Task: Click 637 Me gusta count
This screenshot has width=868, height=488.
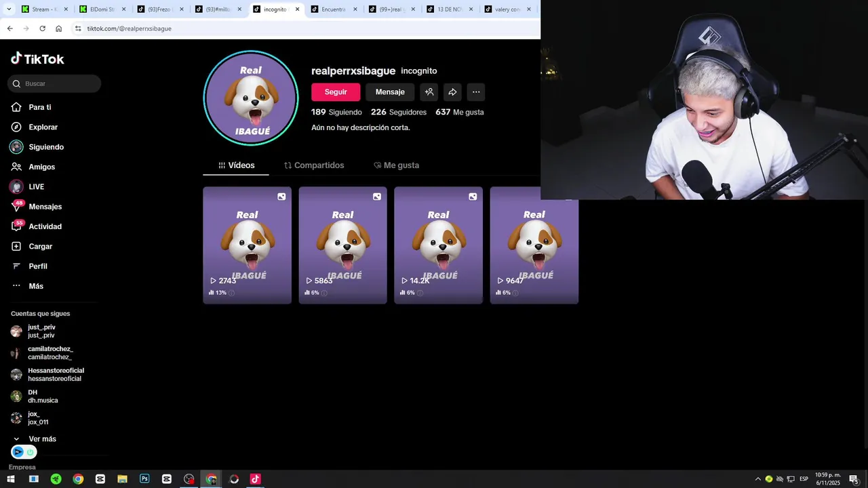Action: click(460, 112)
